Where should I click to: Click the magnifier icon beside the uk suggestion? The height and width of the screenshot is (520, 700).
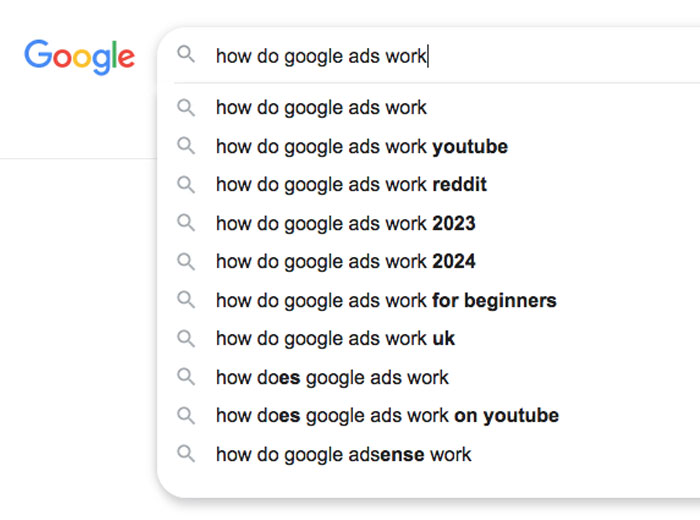186,338
